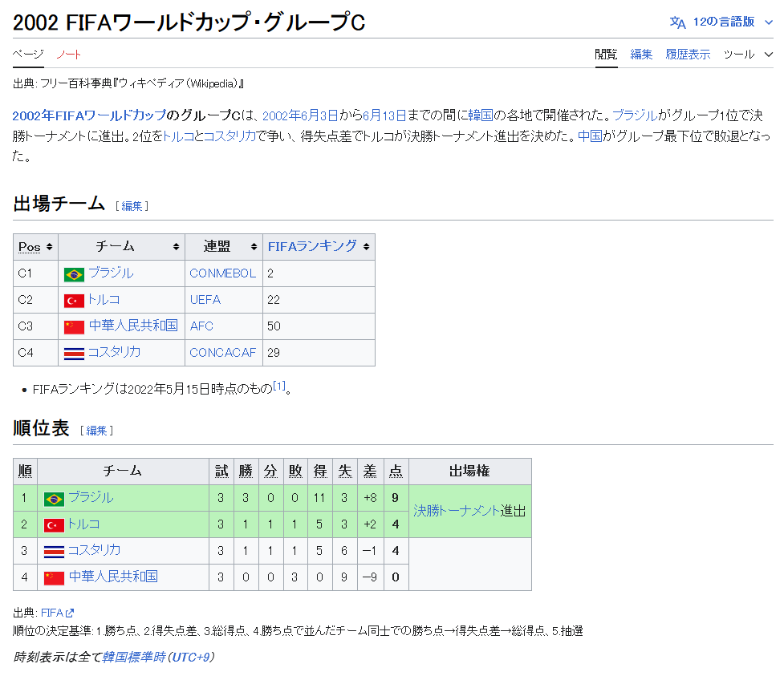Open the FIFA source link
Viewport: 784px width, 676px height.
pos(52,613)
